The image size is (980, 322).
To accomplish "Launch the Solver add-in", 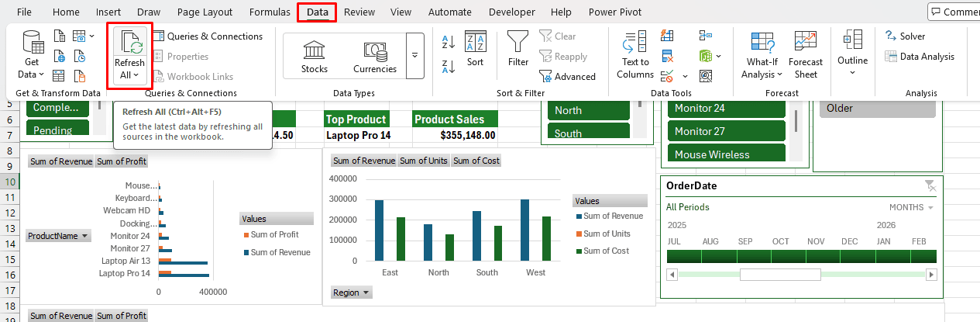I will [905, 36].
